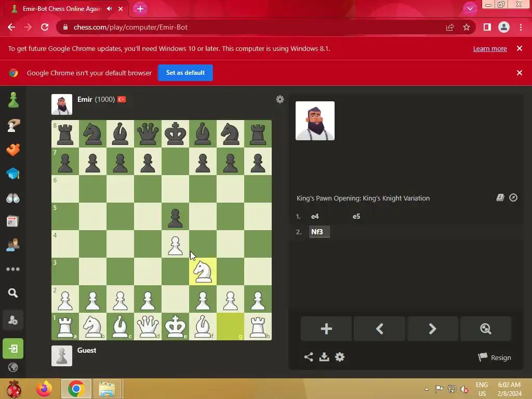This screenshot has width=532, height=399.
Task: Show hidden tray icons arrow
Action: [427, 389]
